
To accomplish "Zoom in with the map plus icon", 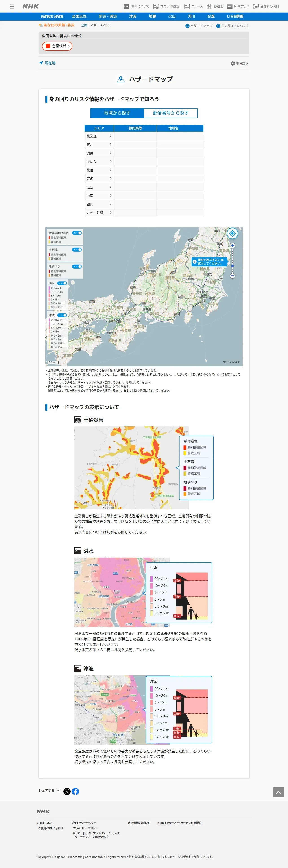I will [232, 245].
